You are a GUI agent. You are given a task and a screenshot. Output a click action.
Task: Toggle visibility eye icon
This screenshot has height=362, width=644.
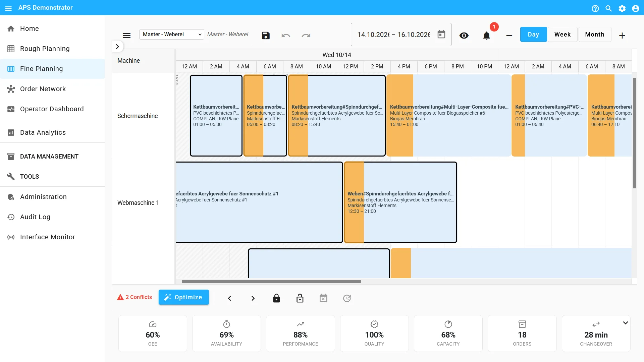pyautogui.click(x=464, y=35)
